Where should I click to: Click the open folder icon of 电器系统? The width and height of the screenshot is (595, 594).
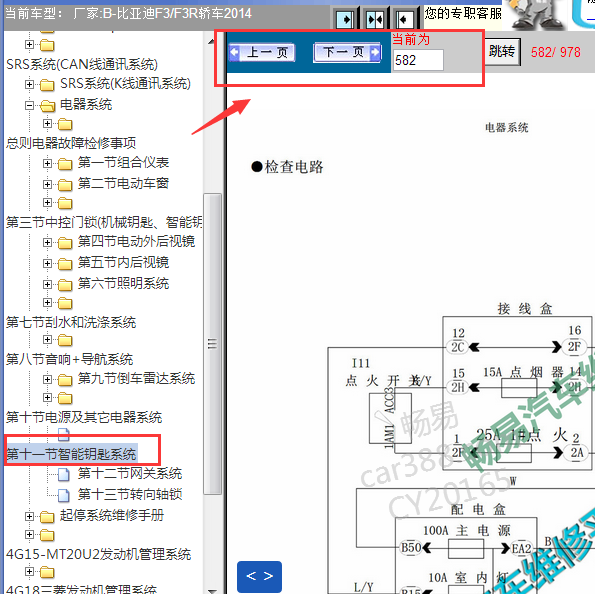pyautogui.click(x=47, y=106)
